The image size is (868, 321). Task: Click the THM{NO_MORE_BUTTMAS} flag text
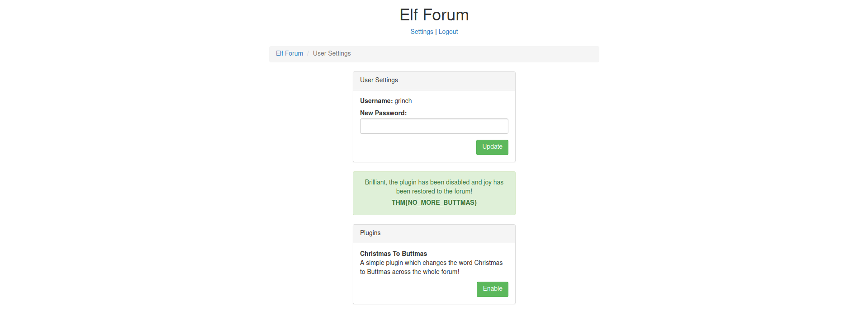click(434, 203)
